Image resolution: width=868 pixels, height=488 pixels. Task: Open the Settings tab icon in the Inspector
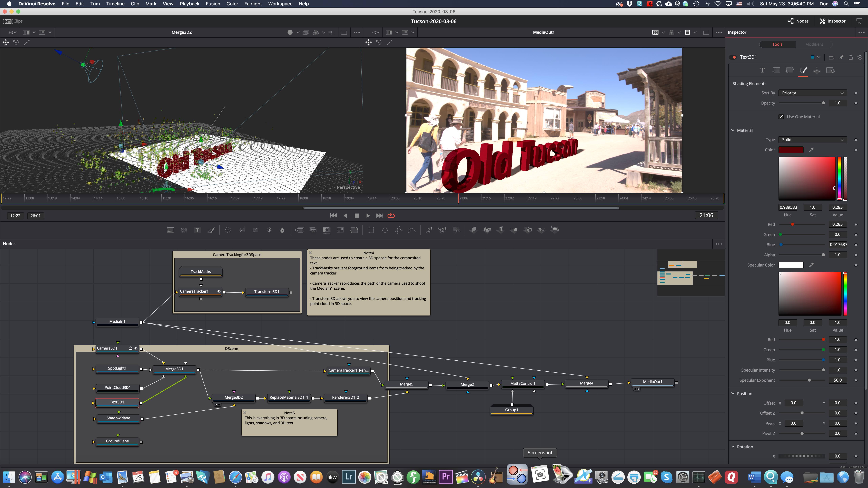tap(831, 70)
